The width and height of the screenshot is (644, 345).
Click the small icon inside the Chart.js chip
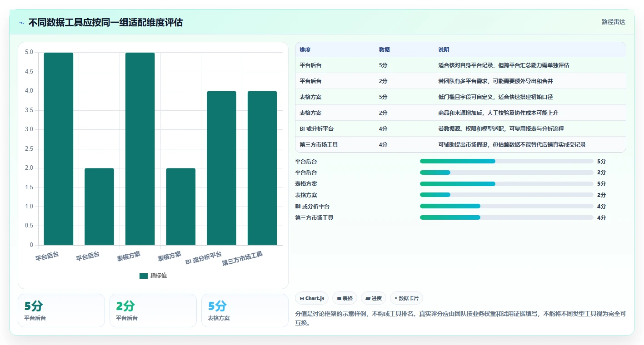pyautogui.click(x=302, y=298)
